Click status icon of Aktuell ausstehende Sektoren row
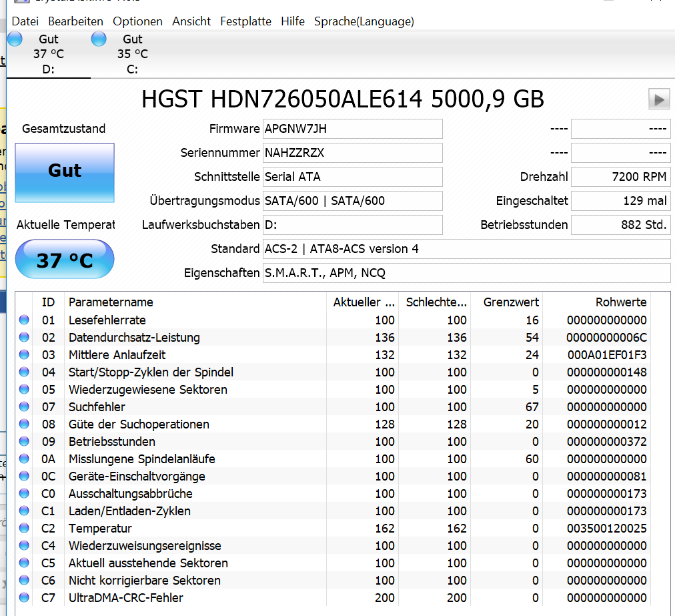Viewport: 675px width, 616px height. (24, 563)
